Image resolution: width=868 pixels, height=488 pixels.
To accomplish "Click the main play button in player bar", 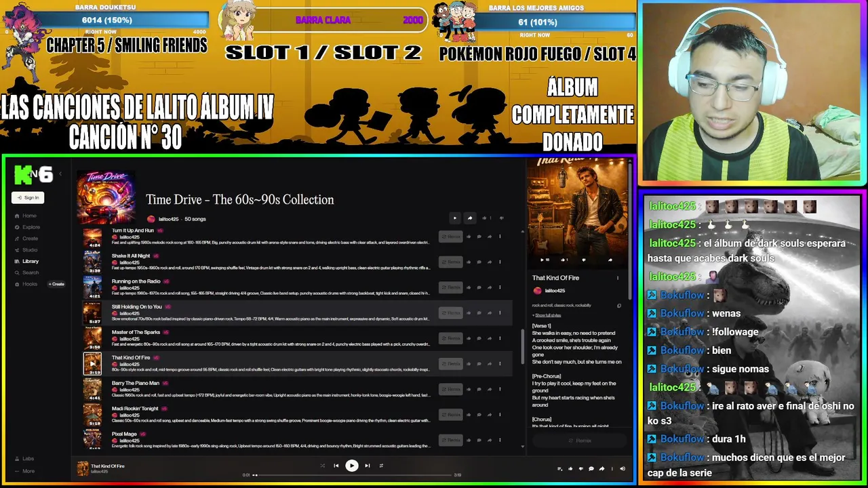I will pyautogui.click(x=351, y=466).
